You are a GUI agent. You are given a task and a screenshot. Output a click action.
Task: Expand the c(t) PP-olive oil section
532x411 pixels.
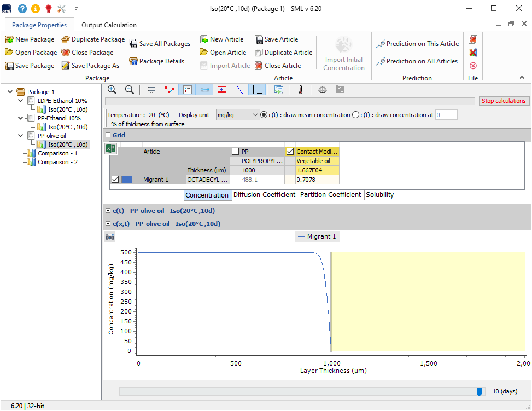pos(108,211)
